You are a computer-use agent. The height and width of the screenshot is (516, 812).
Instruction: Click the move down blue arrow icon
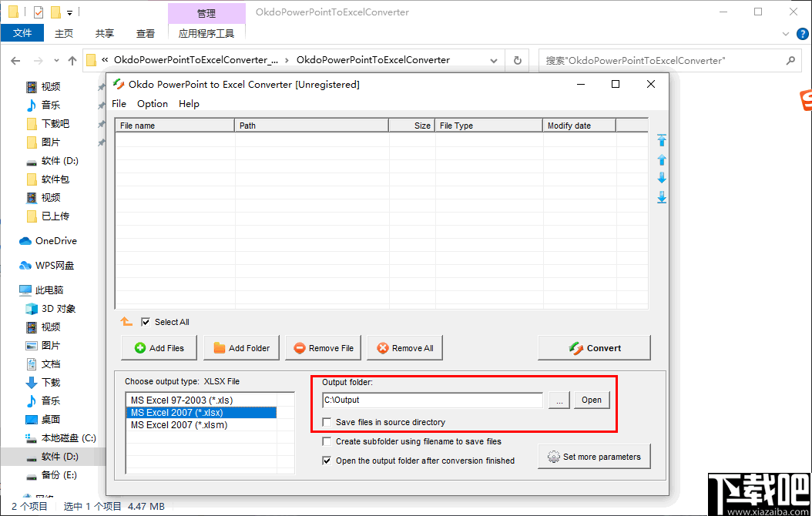pyautogui.click(x=661, y=178)
